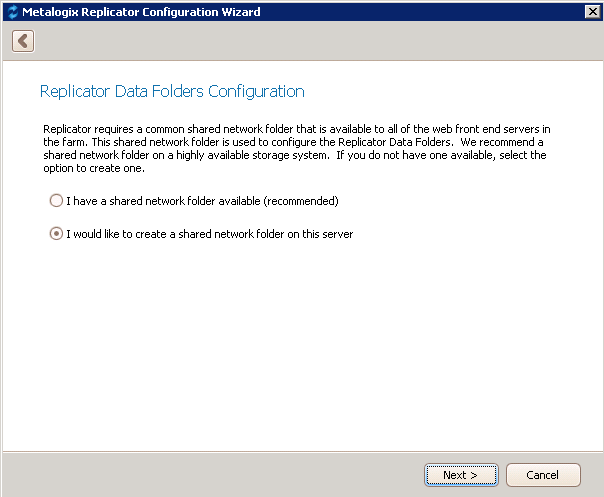Click the empty title bar area before close

(x=420, y=12)
